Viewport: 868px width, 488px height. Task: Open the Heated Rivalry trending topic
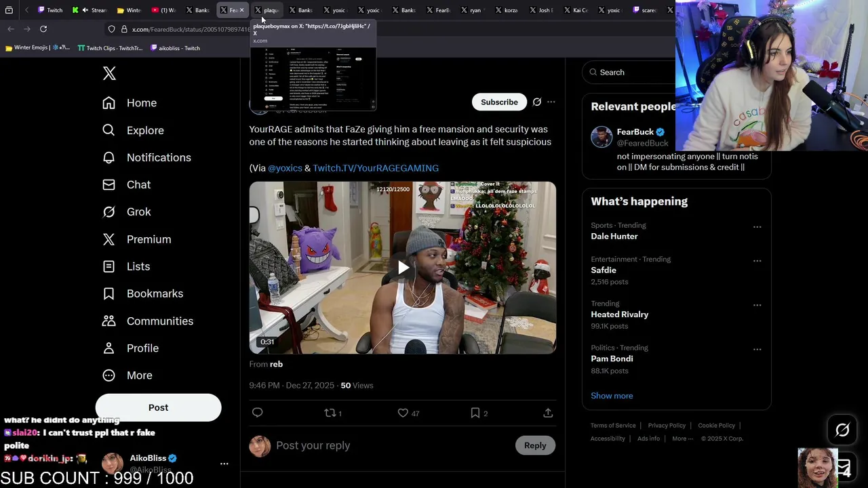click(x=620, y=314)
